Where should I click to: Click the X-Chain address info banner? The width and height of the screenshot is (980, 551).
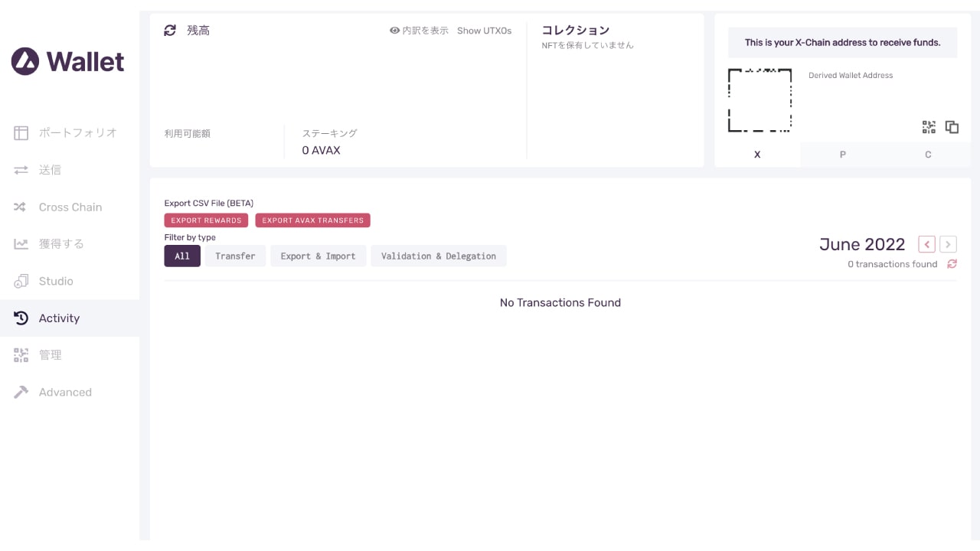[842, 43]
